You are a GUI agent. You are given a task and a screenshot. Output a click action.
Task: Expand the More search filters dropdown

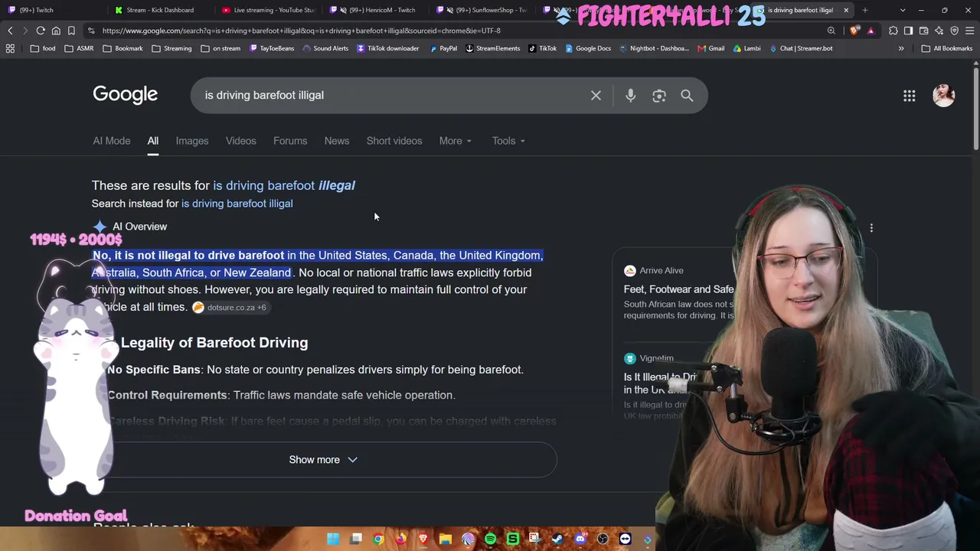click(x=456, y=141)
